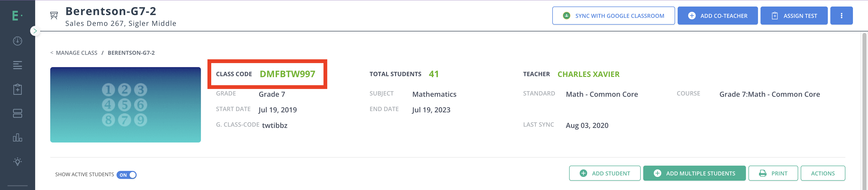Click the list lines sidebar icon

point(18,65)
